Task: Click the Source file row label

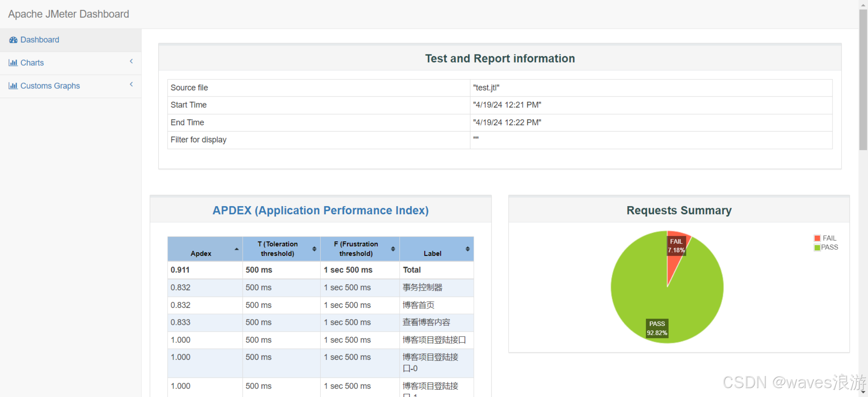Action: click(x=189, y=88)
